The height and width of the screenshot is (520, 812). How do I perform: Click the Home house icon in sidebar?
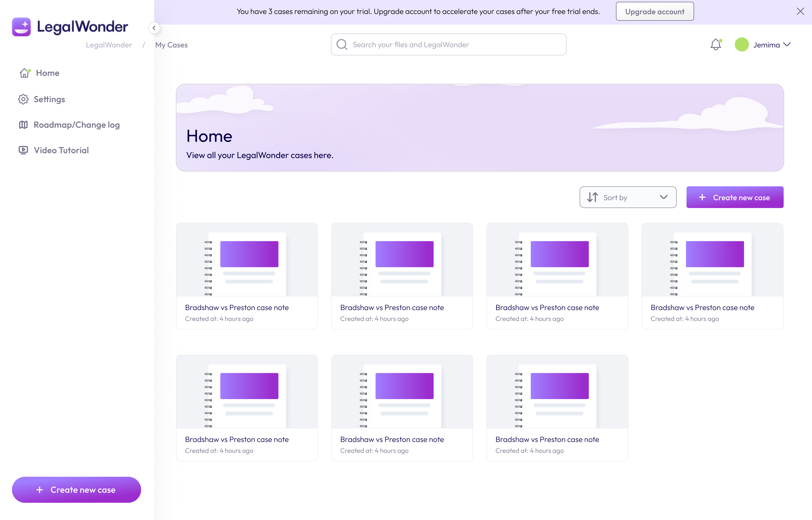[x=24, y=73]
